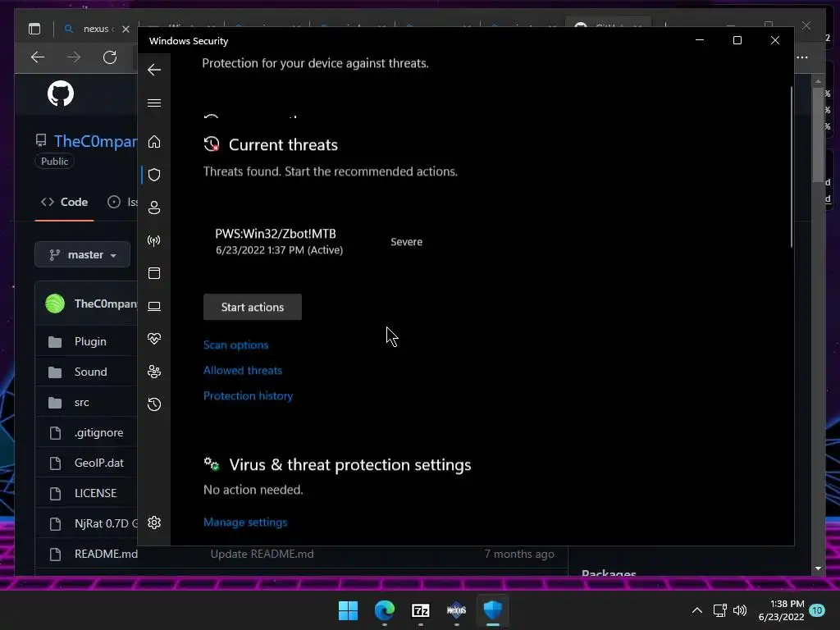Open the Windows Start menu
Image resolution: width=840 pixels, height=630 pixels.
pyautogui.click(x=348, y=610)
